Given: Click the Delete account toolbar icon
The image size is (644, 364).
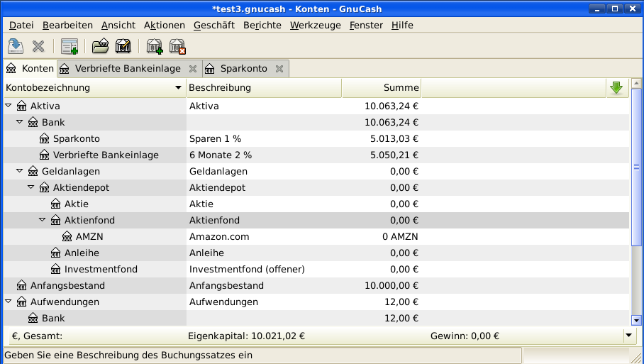Looking at the screenshot, I should (177, 47).
